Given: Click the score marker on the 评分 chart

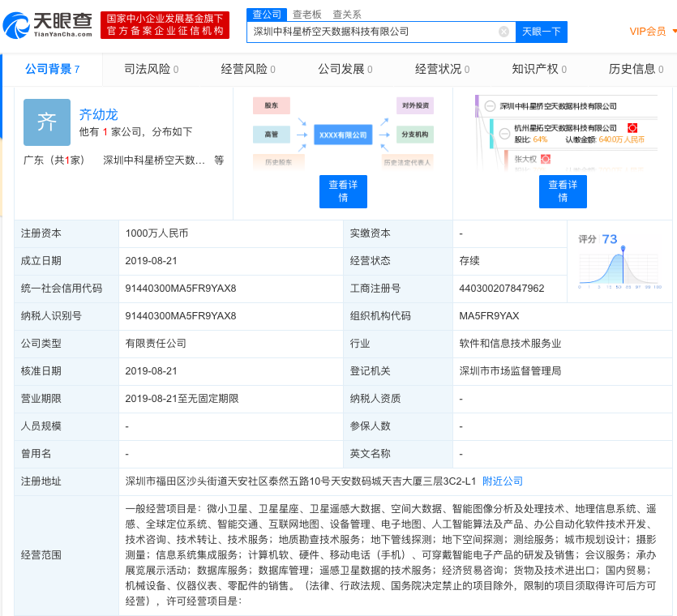Looking at the screenshot, I should pyautogui.click(x=623, y=248).
